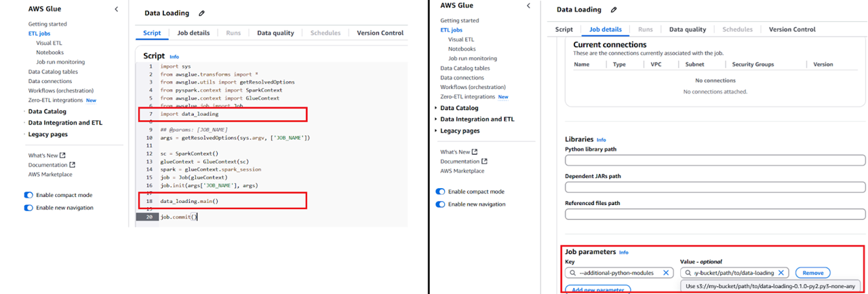868x294 pixels.
Task: Open Notebooks in right sidebar
Action: coord(462,49)
